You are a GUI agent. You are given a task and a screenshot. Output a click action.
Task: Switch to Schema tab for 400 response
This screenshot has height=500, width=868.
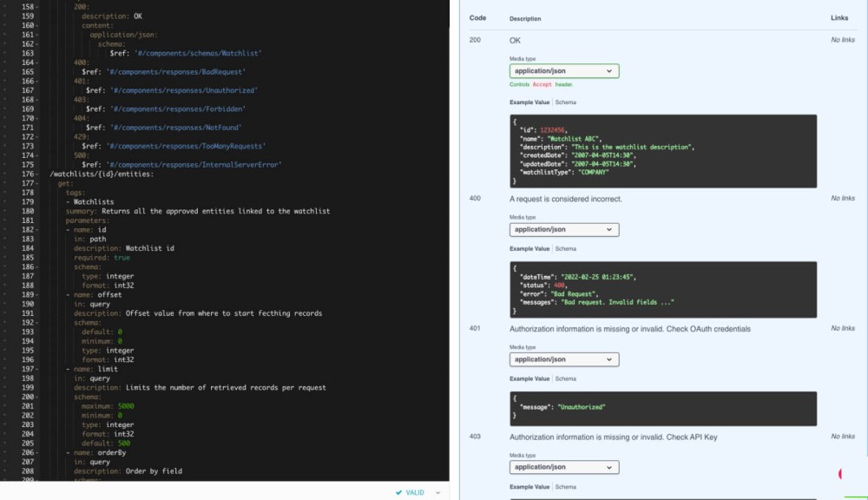[565, 249]
